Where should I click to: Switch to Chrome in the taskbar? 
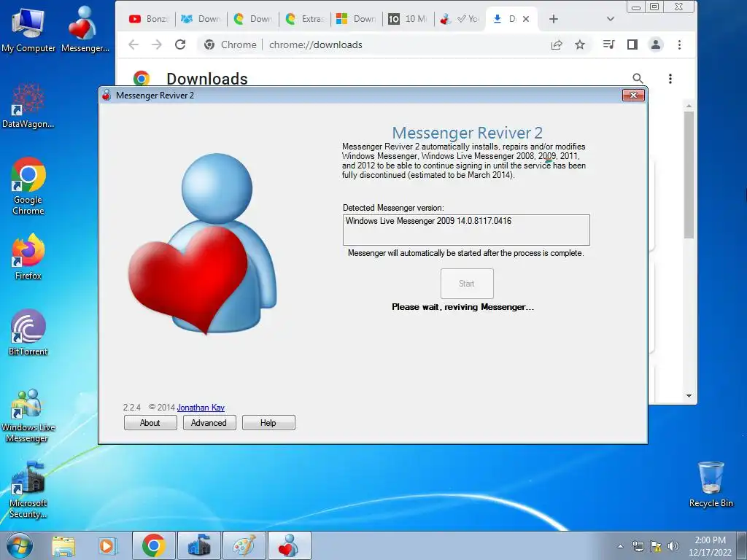click(x=153, y=545)
